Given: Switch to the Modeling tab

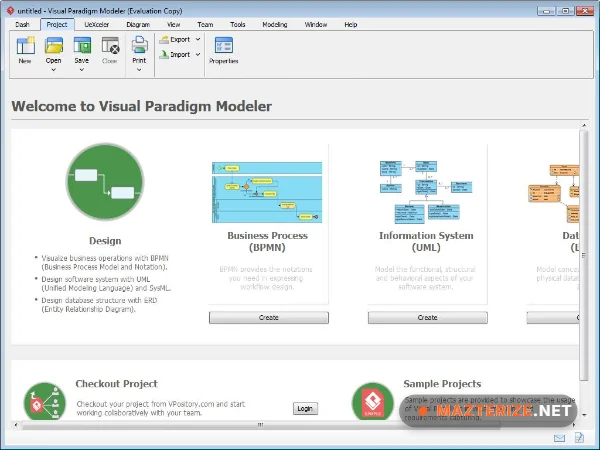Looking at the screenshot, I should point(275,24).
